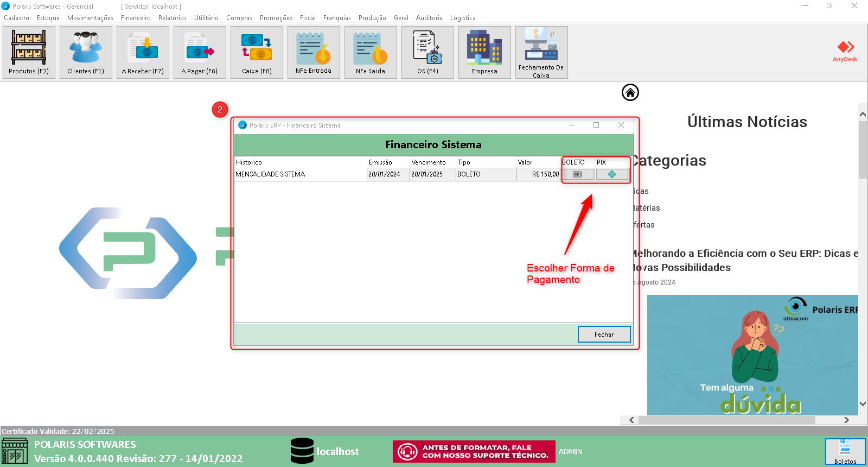Select the MENSALIDADE SISTEMA row cell
Screen dimensions: 868x467
pos(300,174)
